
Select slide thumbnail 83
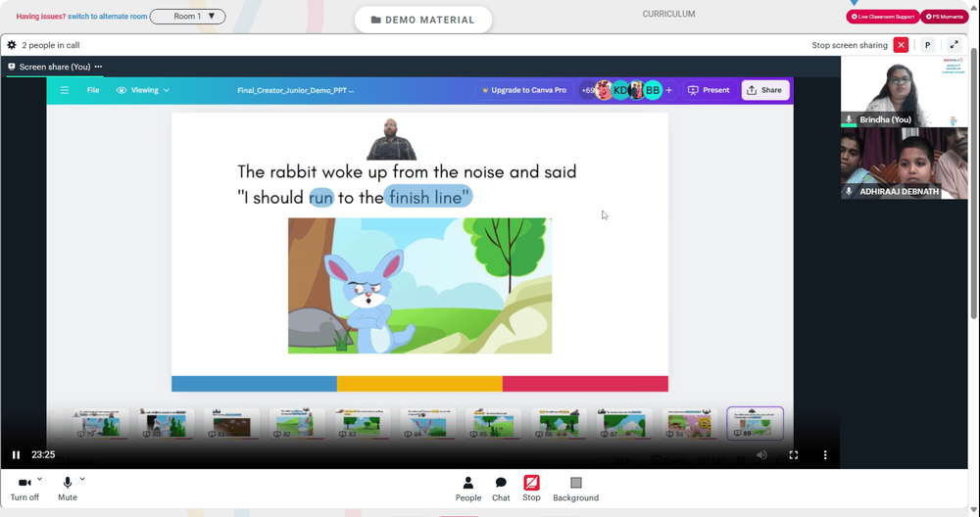pyautogui.click(x=363, y=424)
